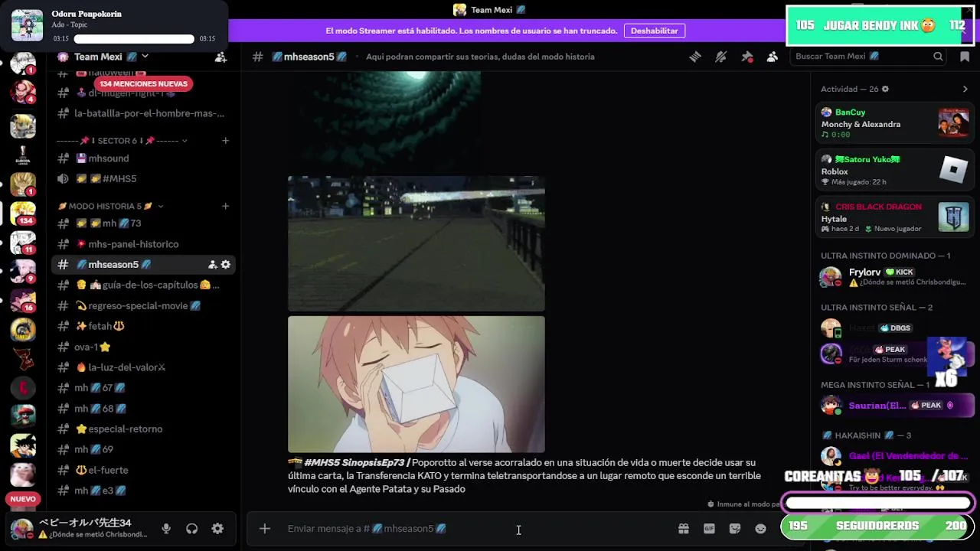Add channel to SECTOR 6 category
Image resolution: width=980 pixels, height=551 pixels.
[225, 141]
